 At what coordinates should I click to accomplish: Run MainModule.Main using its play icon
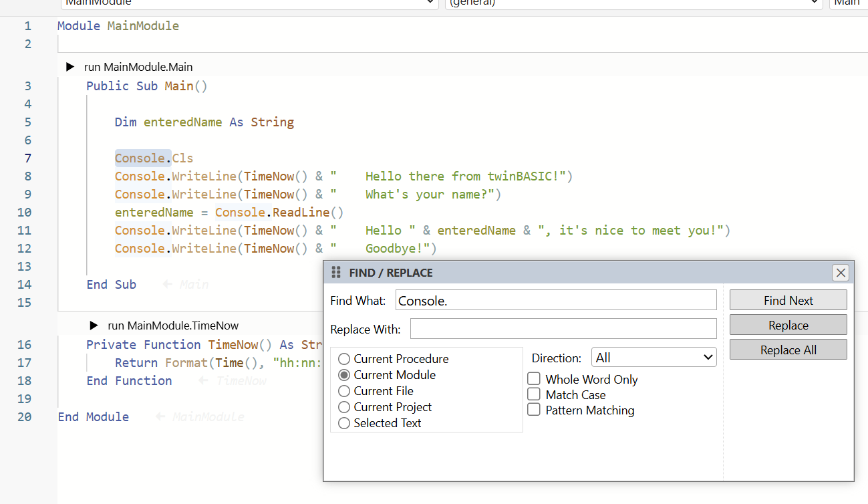click(x=71, y=66)
